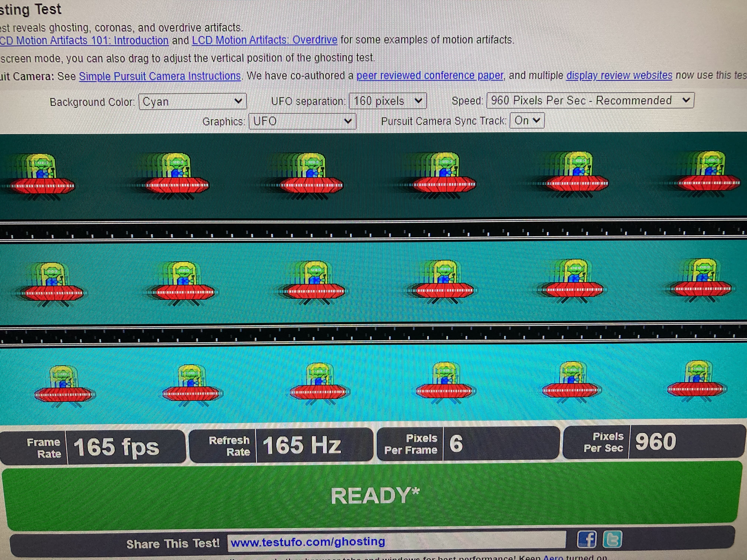The width and height of the screenshot is (747, 560).
Task: Click the Refresh Rate 165 Hz readout
Action: [302, 445]
